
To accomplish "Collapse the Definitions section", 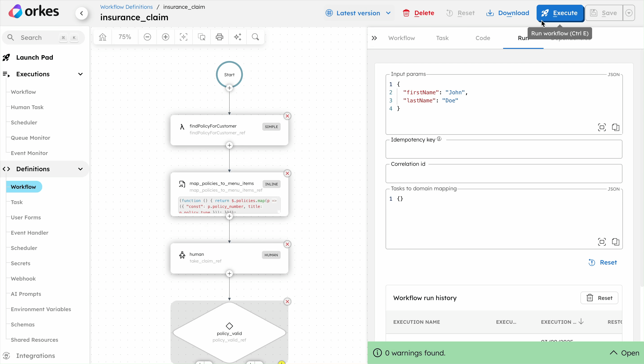I will [80, 169].
